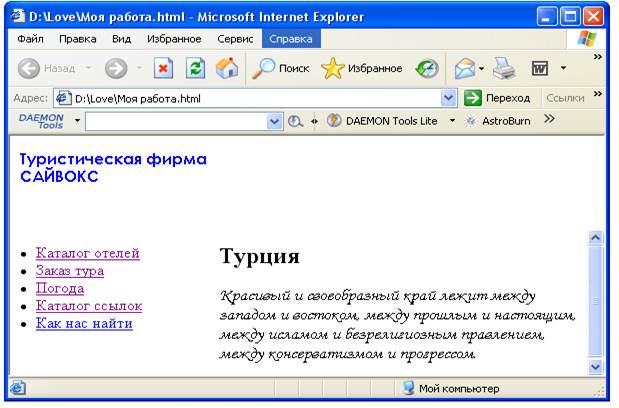Viewport: 619px width, 408px height.
Task: Follow the Каталог отелей link
Action: click(88, 253)
